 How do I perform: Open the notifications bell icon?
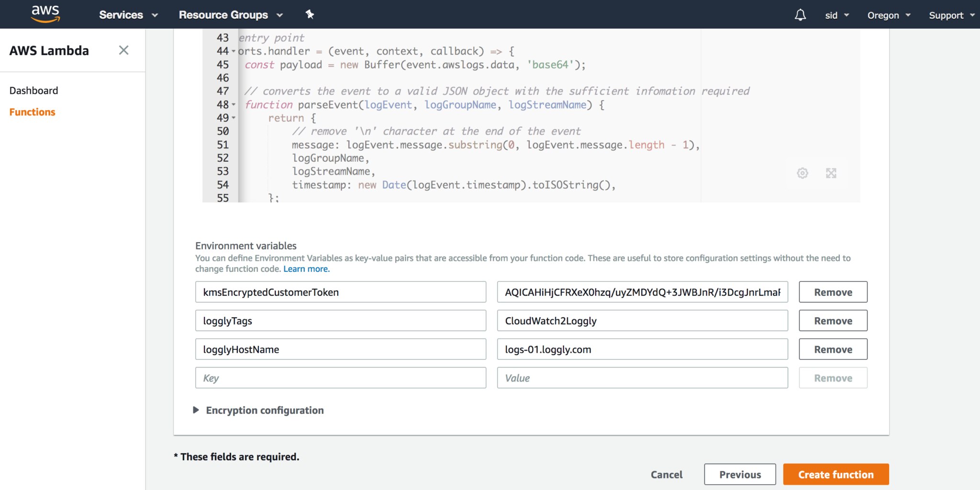point(800,15)
